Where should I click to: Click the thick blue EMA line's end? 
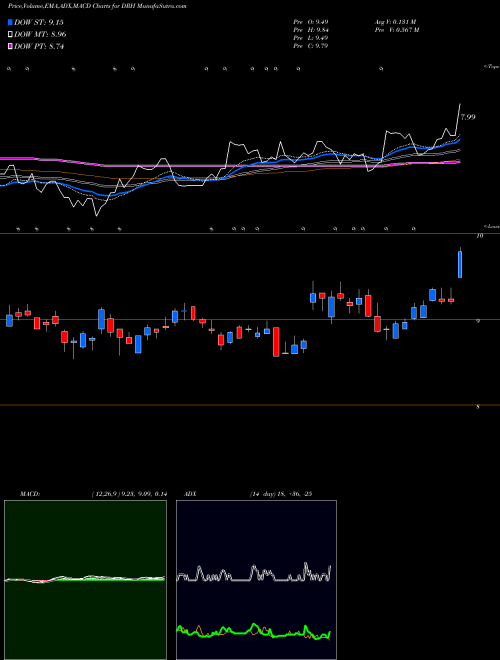pos(460,139)
